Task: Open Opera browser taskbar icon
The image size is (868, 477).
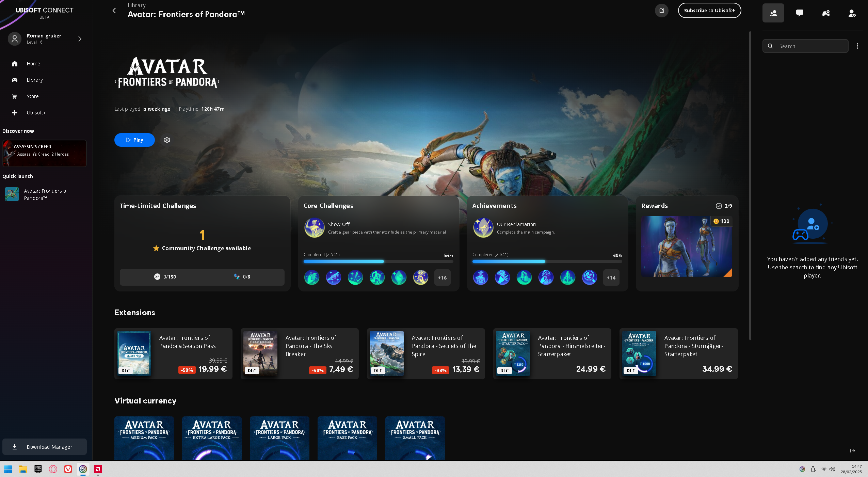Action: pos(53,469)
